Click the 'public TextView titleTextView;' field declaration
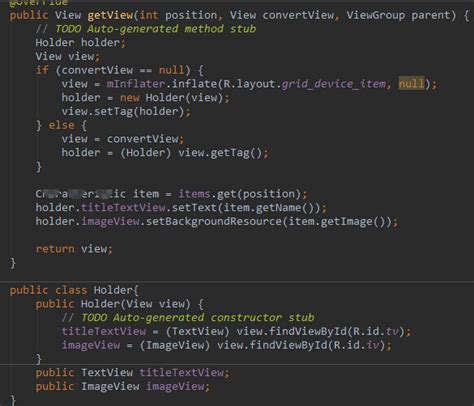This screenshot has width=474, height=406. pyautogui.click(x=133, y=372)
